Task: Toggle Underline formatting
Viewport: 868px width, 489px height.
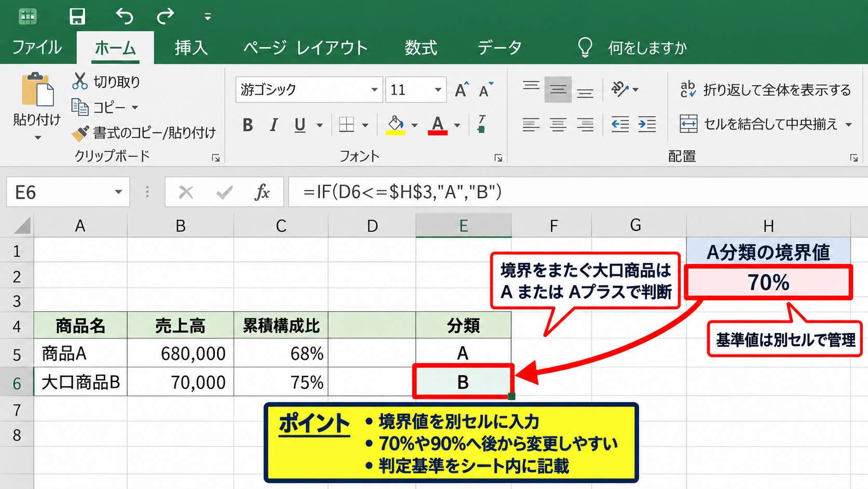Action: pos(300,125)
